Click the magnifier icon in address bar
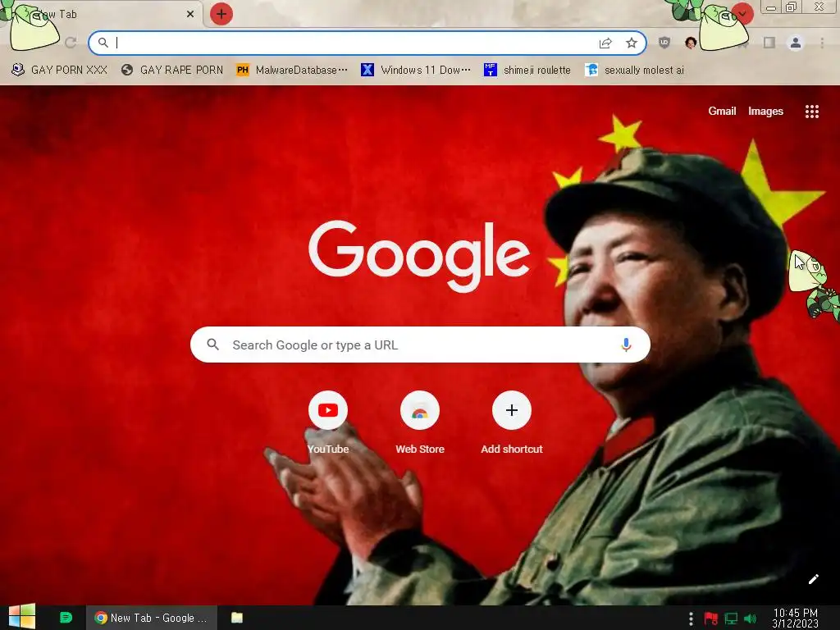This screenshot has height=630, width=840. tap(103, 43)
